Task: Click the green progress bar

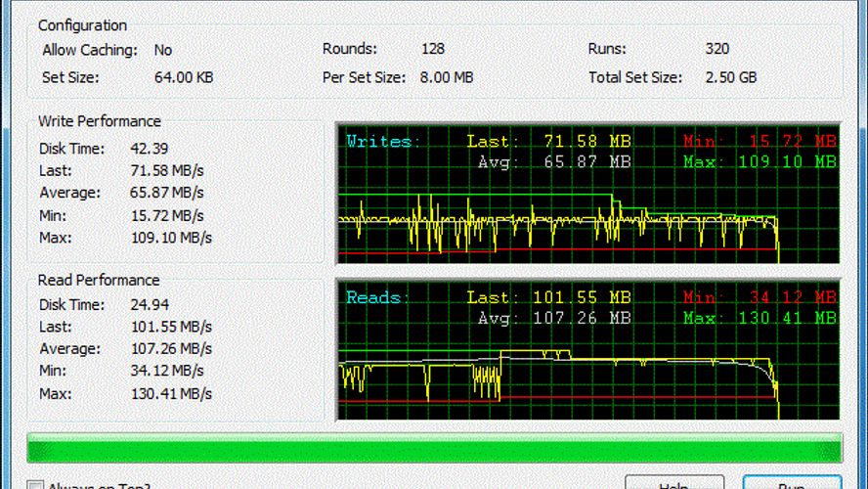Action: (x=434, y=447)
